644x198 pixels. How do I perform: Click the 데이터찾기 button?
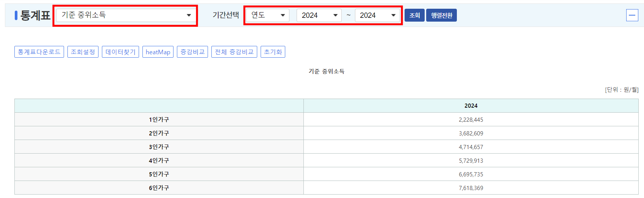(x=120, y=52)
